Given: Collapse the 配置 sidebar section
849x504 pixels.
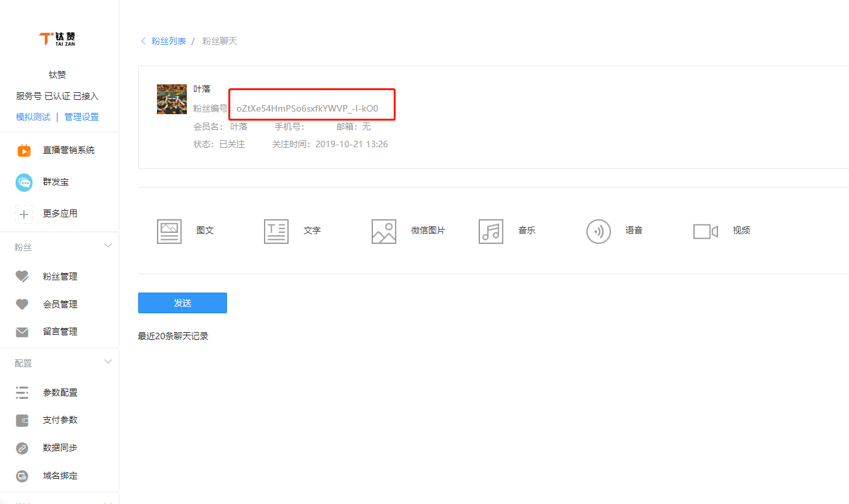Looking at the screenshot, I should click(x=108, y=362).
